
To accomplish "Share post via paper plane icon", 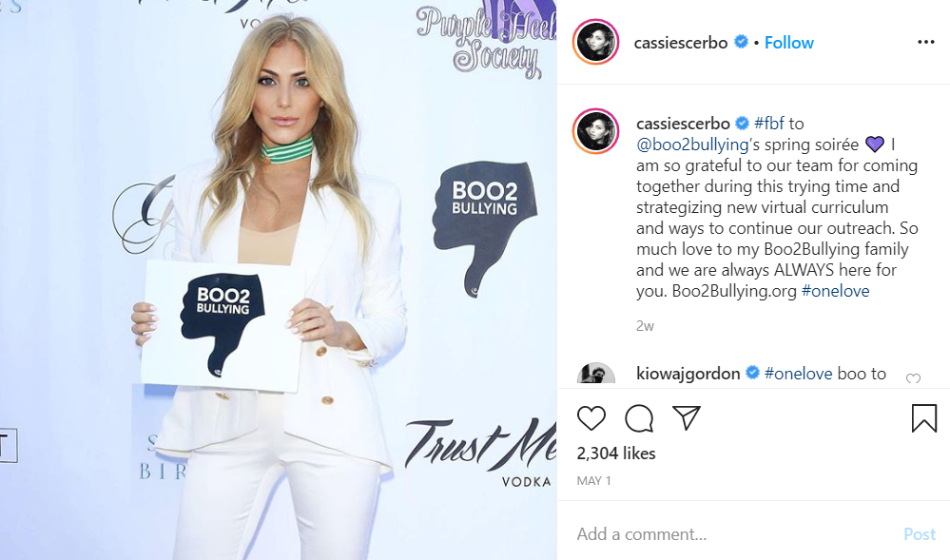I will click(x=687, y=418).
